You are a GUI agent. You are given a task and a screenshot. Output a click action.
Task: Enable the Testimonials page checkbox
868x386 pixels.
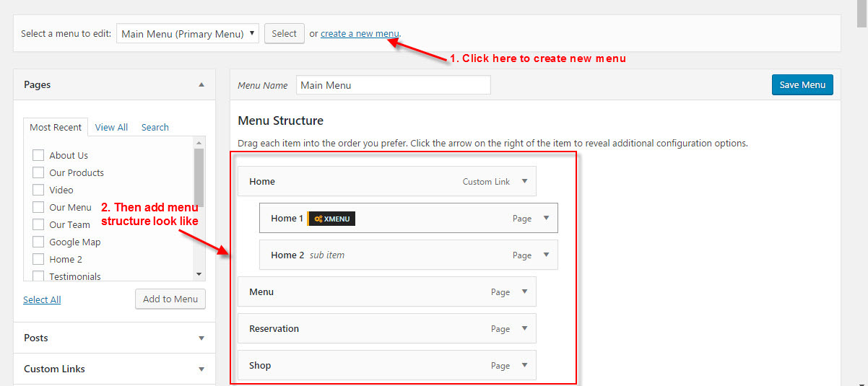tap(38, 276)
